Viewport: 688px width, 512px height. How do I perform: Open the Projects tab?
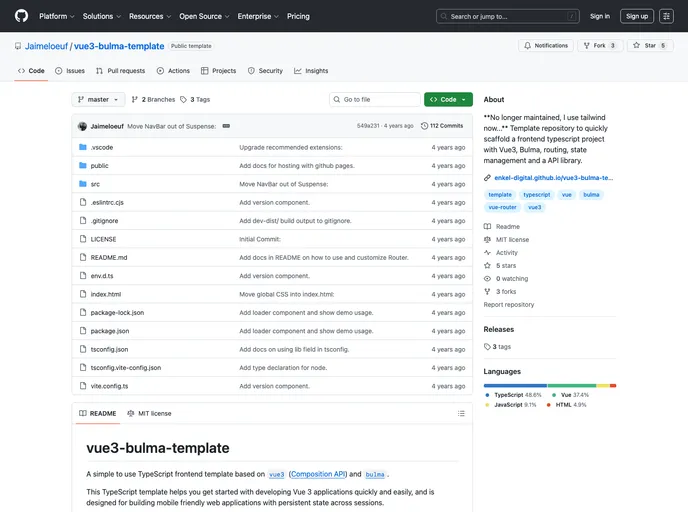219,71
